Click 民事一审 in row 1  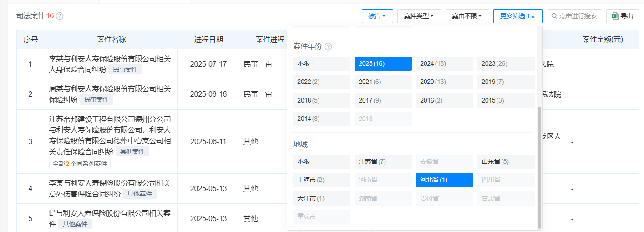coord(258,64)
